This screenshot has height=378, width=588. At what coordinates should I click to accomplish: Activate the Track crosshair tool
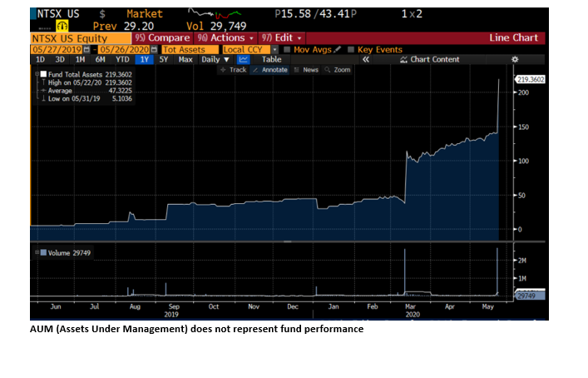point(233,70)
